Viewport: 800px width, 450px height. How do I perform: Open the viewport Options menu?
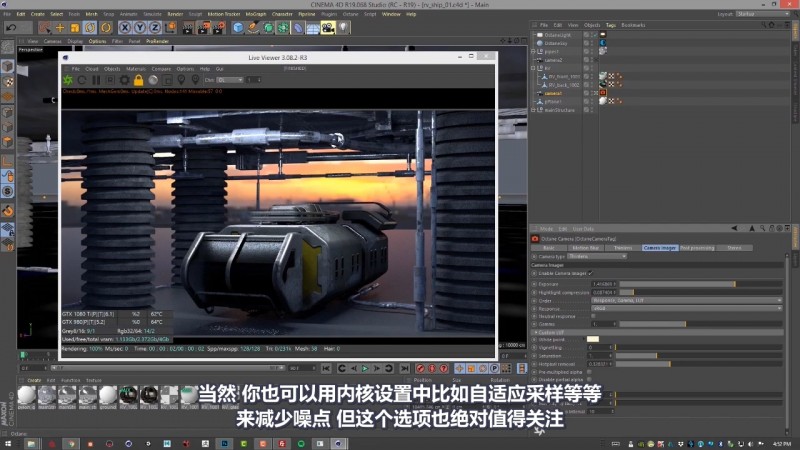click(x=97, y=41)
